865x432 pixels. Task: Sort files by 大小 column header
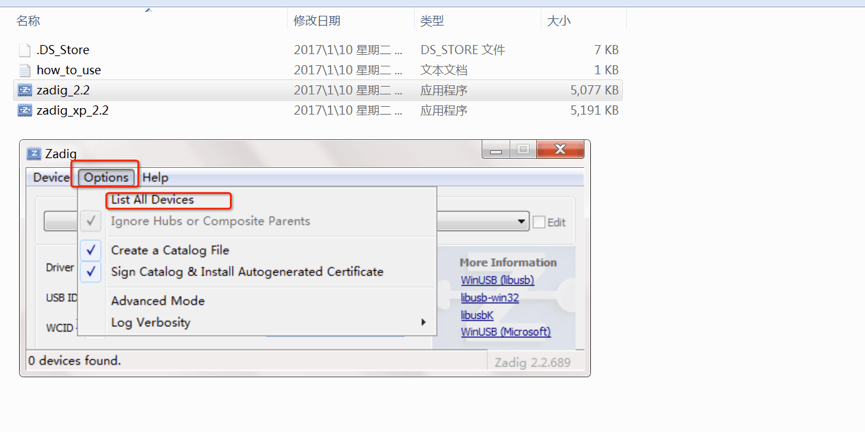point(558,21)
